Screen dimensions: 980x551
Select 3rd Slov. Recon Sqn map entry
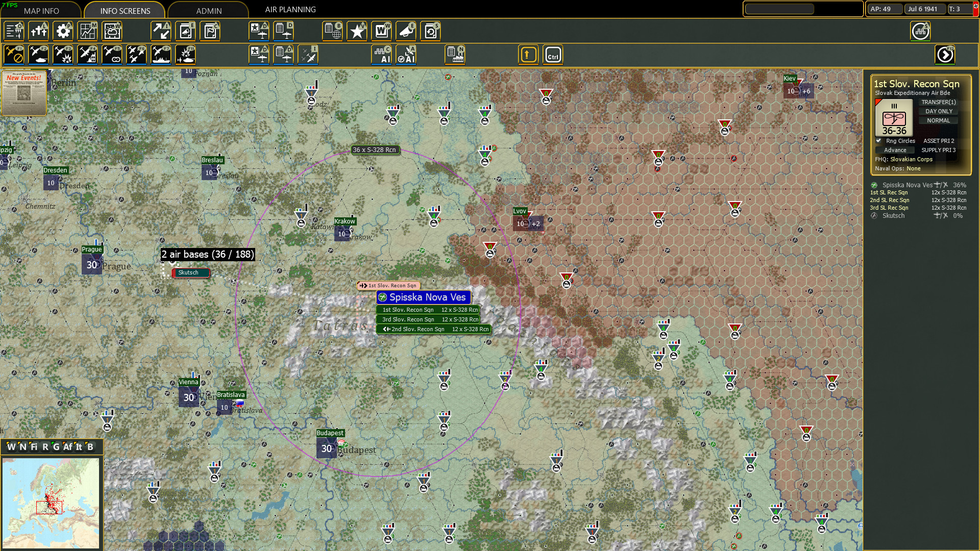tap(428, 319)
